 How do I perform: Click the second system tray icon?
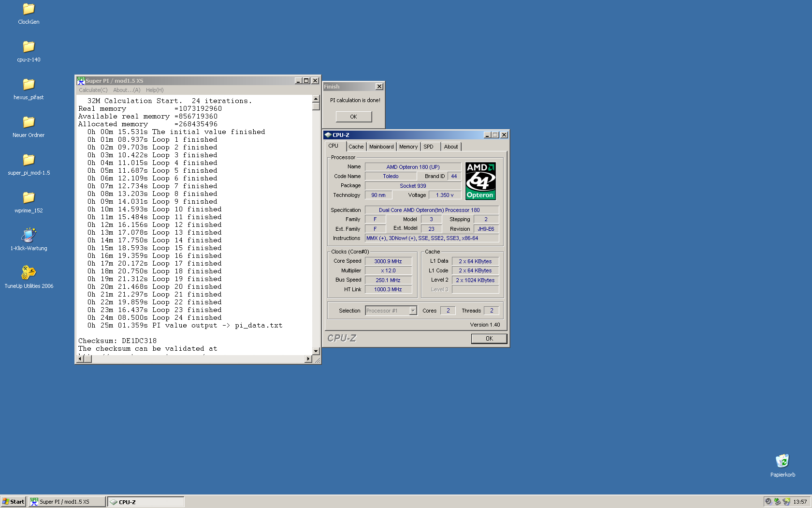click(x=777, y=502)
